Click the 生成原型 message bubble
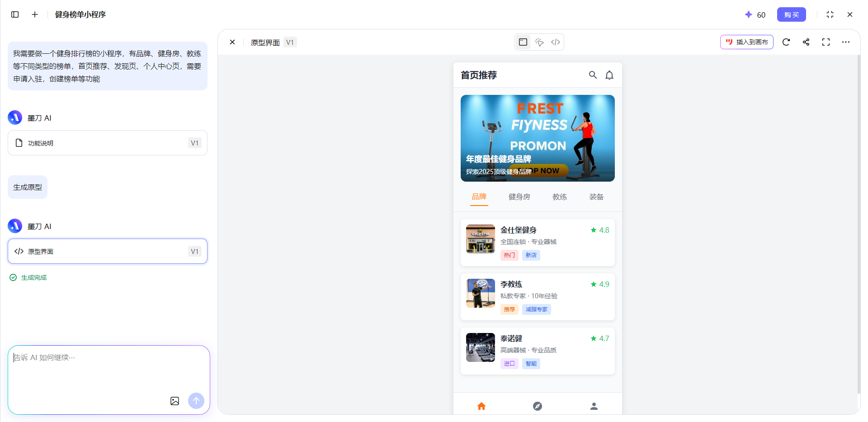The width and height of the screenshot is (868, 422). [28, 187]
